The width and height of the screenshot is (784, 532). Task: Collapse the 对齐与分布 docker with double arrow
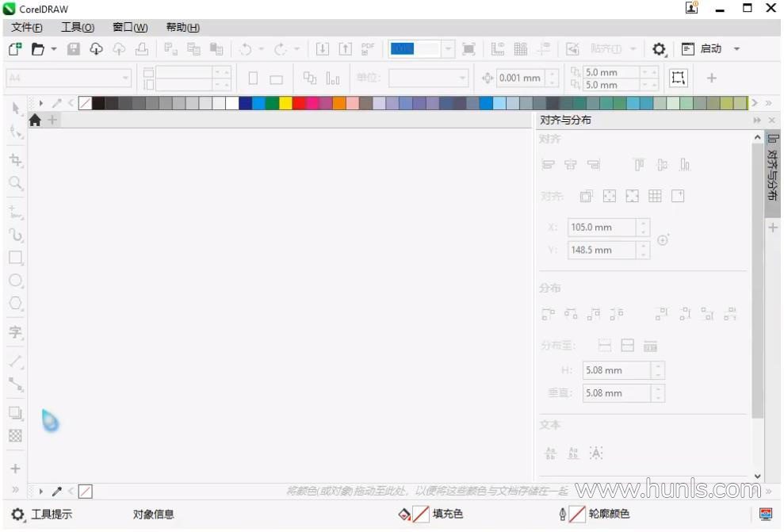coord(757,120)
